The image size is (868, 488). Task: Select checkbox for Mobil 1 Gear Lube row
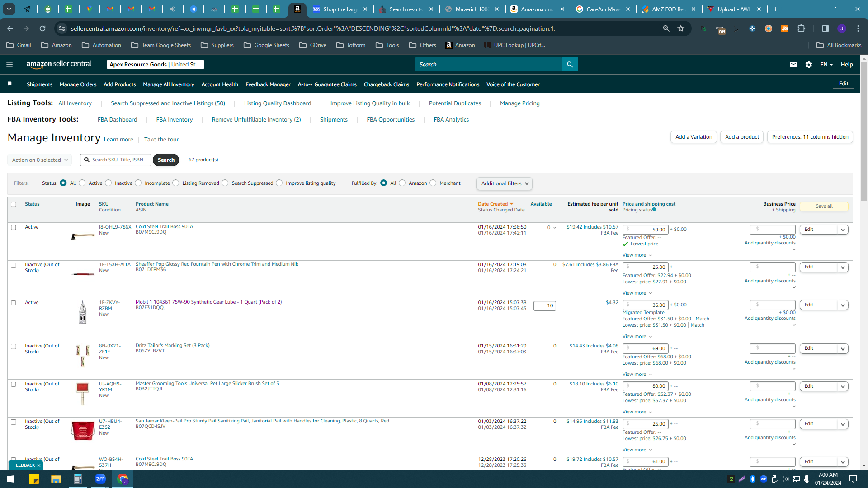click(x=14, y=303)
